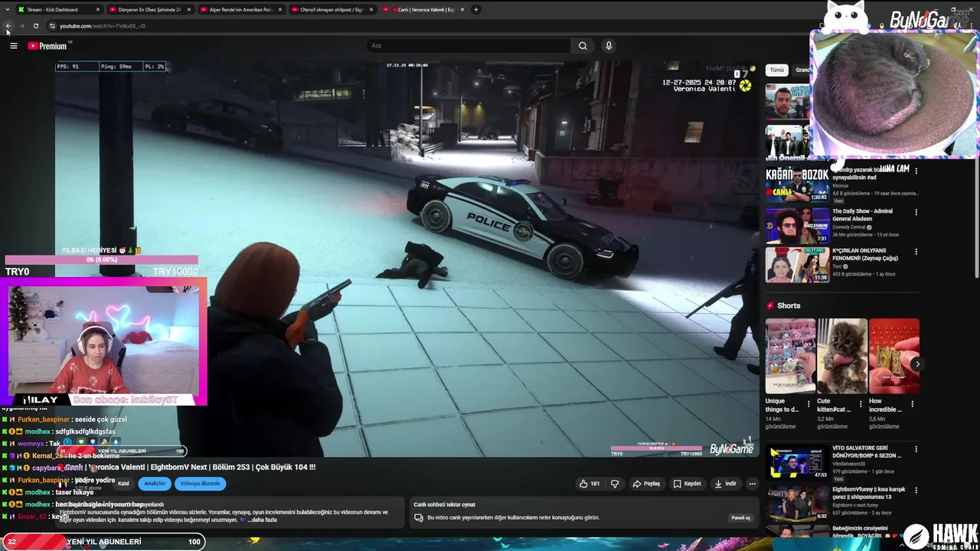Switch to Alper Rende'nin Amerikan Polis tab
Screen dimensions: 980x551
coord(241,10)
